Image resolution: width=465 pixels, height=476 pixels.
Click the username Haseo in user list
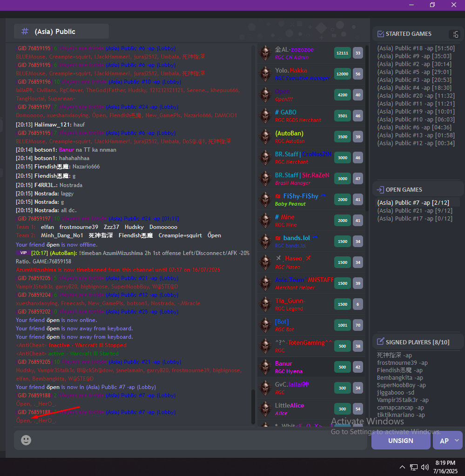click(293, 259)
